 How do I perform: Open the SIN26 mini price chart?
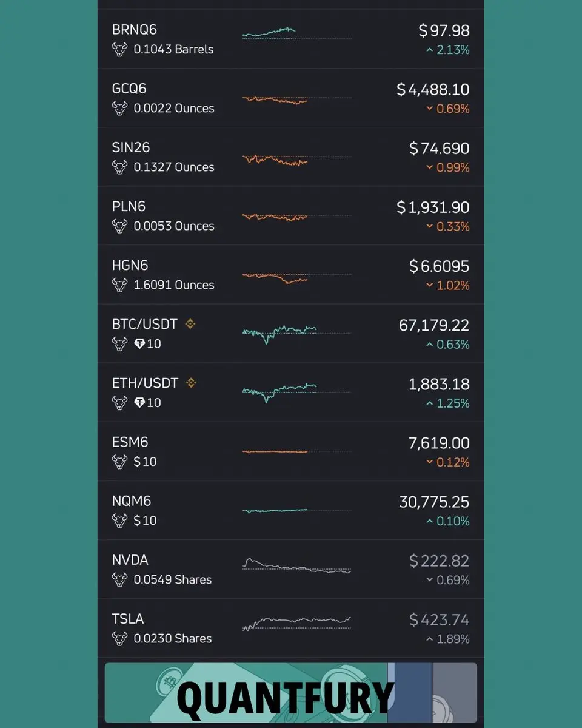point(296,160)
